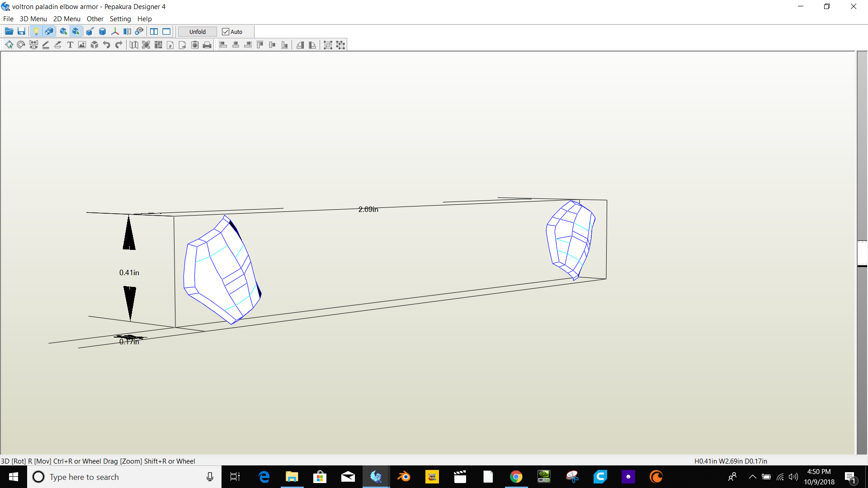Screen dimensions: 868x488
Task: Click the print icon in toolbar
Action: click(207, 45)
